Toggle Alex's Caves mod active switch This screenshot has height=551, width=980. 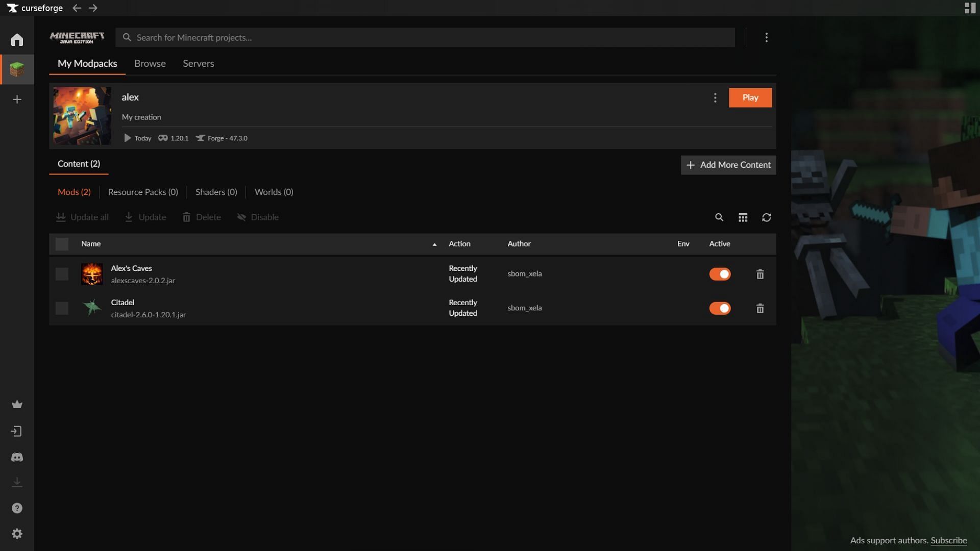coord(720,274)
